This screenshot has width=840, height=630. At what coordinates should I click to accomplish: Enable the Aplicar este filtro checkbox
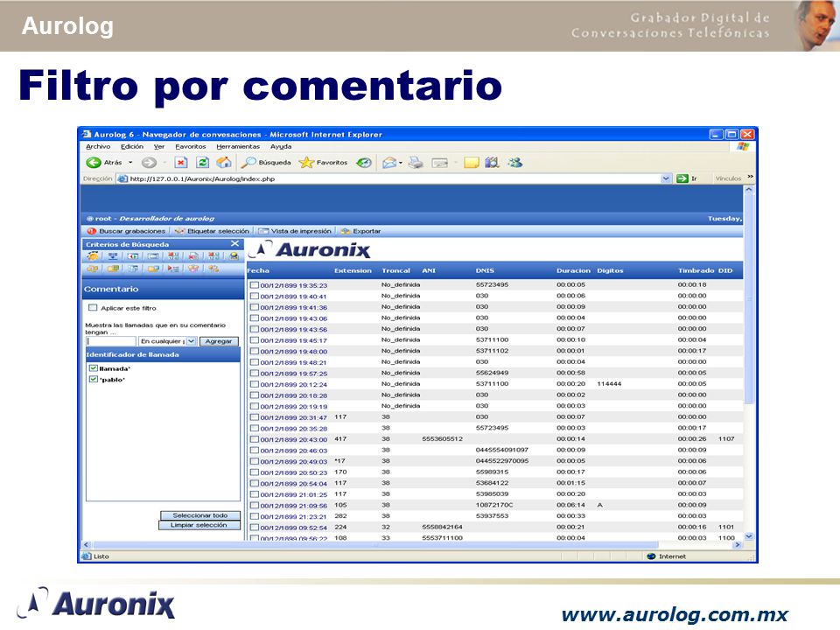point(94,307)
